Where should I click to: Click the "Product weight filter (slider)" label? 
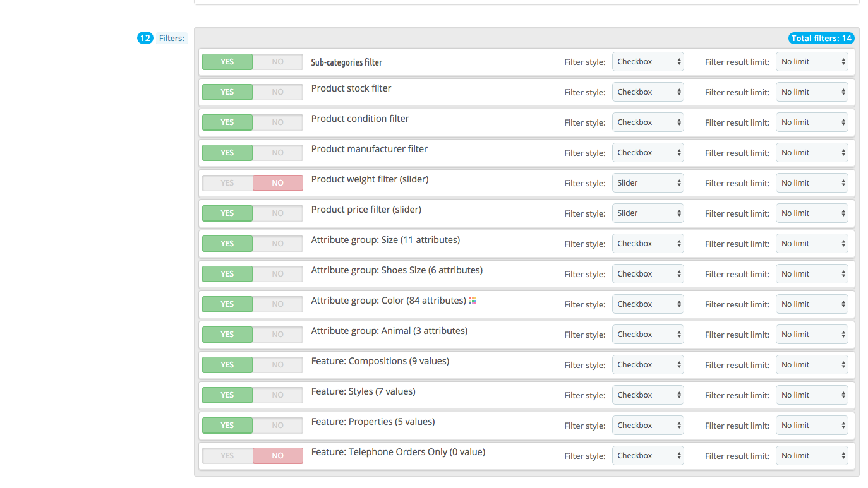(370, 179)
